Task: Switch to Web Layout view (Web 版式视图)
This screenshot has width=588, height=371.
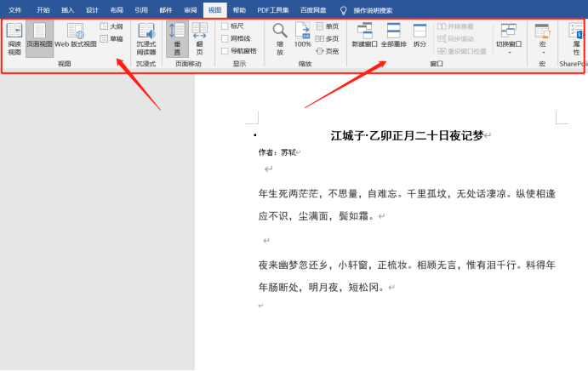Action: pos(76,36)
